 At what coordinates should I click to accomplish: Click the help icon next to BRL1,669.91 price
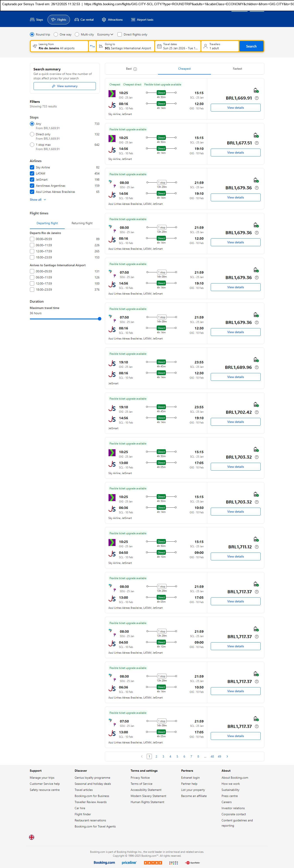click(x=257, y=98)
